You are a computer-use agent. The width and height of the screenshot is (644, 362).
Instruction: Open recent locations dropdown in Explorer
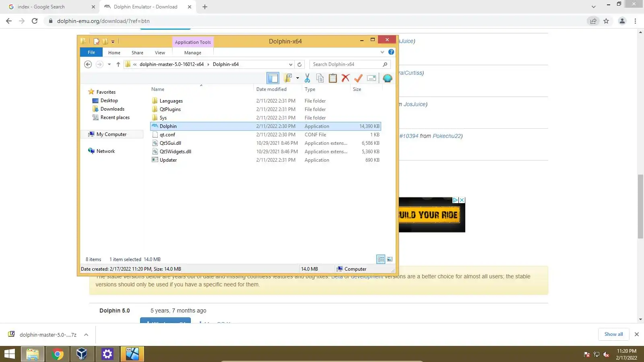click(109, 64)
